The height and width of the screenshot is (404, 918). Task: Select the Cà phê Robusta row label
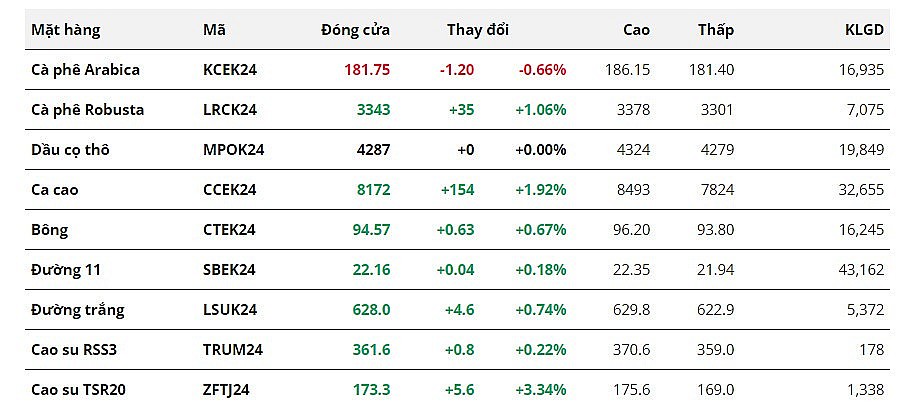tap(87, 110)
